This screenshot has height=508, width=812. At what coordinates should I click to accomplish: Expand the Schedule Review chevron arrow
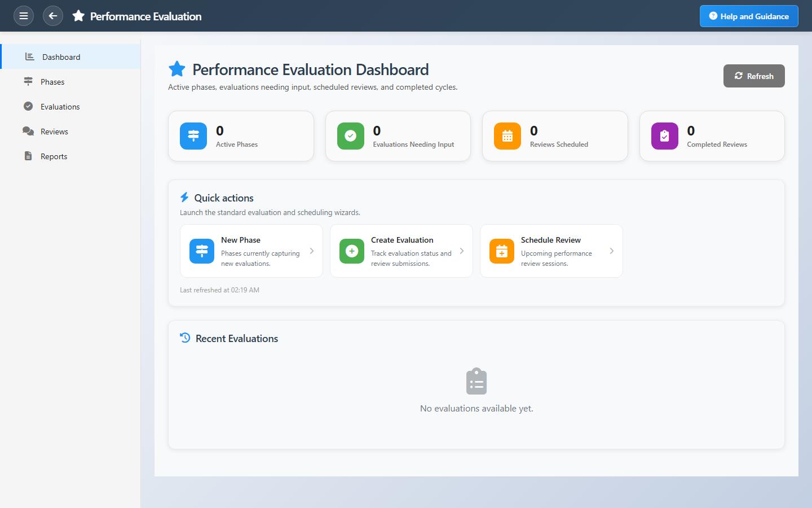612,251
